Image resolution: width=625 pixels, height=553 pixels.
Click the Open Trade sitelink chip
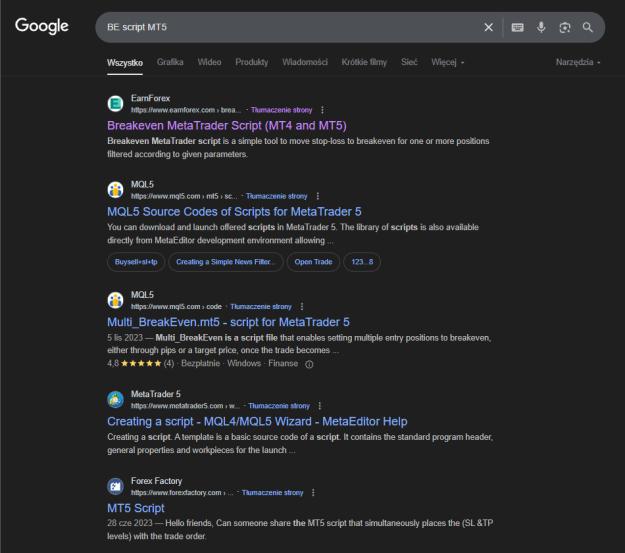coord(313,262)
